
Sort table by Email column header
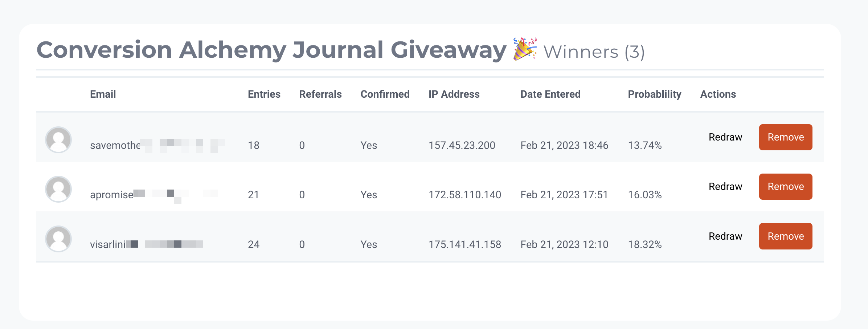pos(103,94)
